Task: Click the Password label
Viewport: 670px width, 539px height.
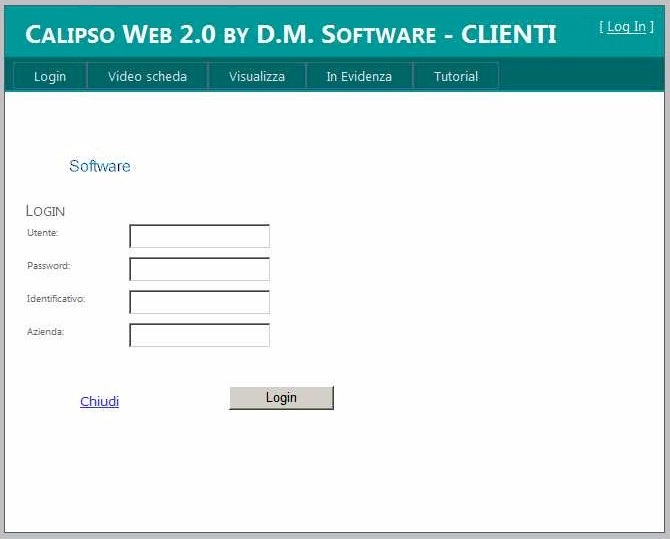Action: [x=49, y=265]
